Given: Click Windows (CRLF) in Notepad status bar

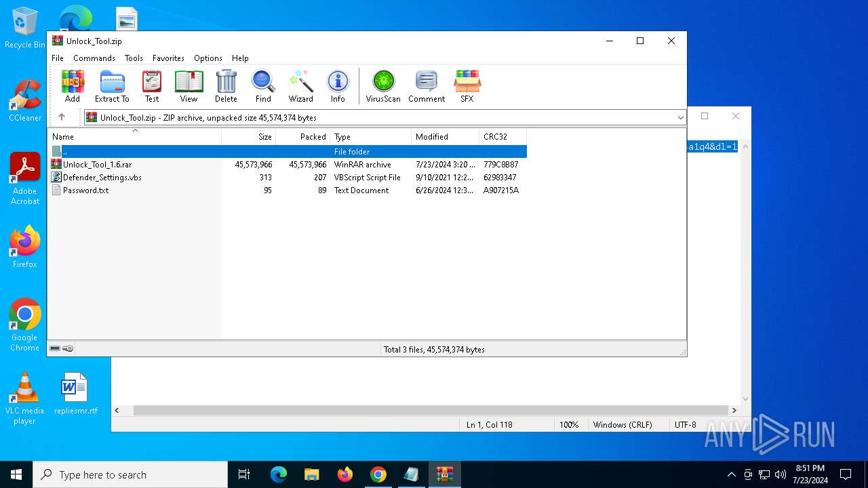Looking at the screenshot, I should (623, 425).
